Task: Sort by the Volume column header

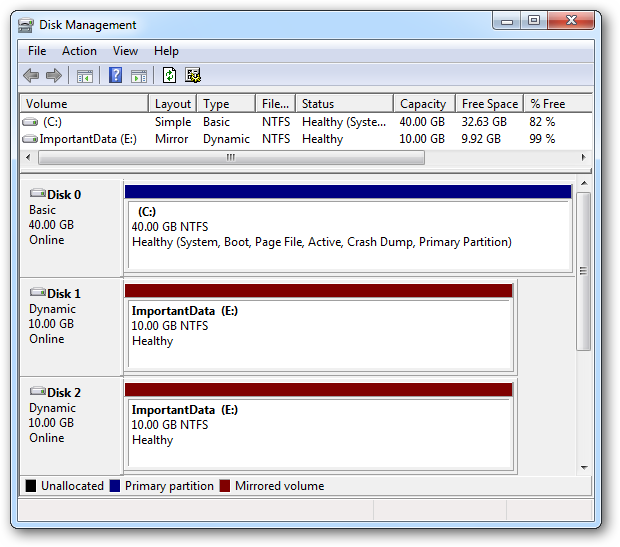Action: tap(84, 104)
